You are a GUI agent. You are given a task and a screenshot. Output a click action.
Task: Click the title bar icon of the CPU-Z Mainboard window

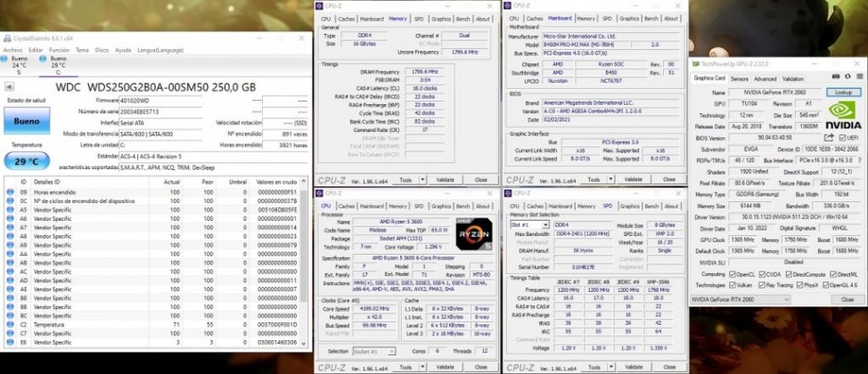click(x=509, y=5)
